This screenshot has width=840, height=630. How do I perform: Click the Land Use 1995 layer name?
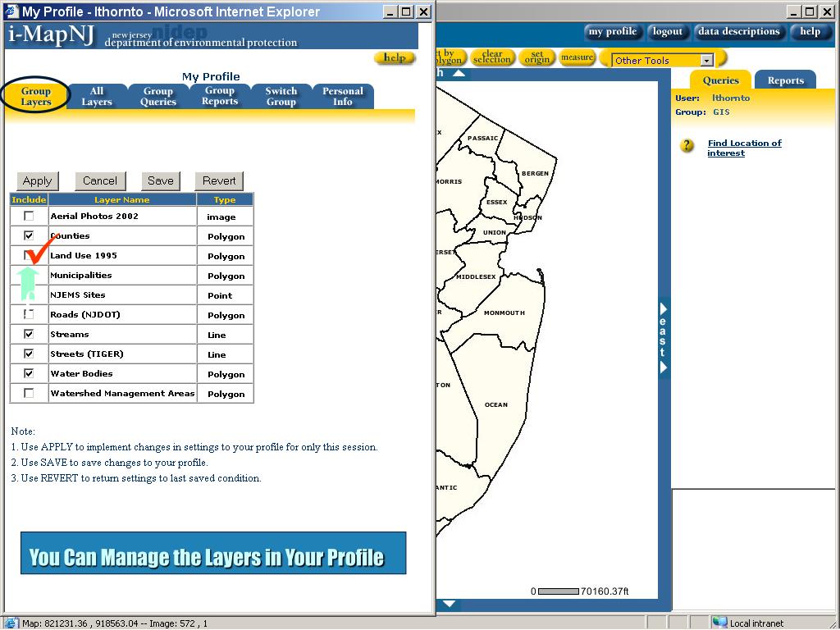pos(84,256)
